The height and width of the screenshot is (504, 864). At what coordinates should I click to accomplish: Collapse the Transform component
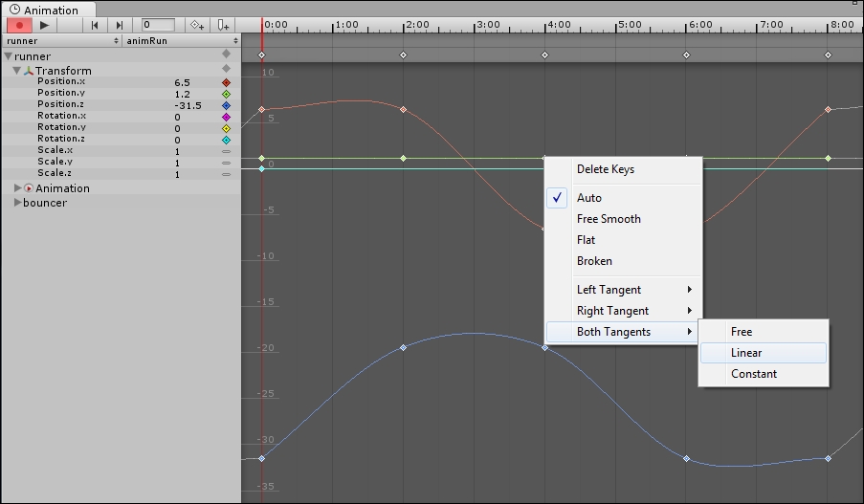pyautogui.click(x=16, y=71)
